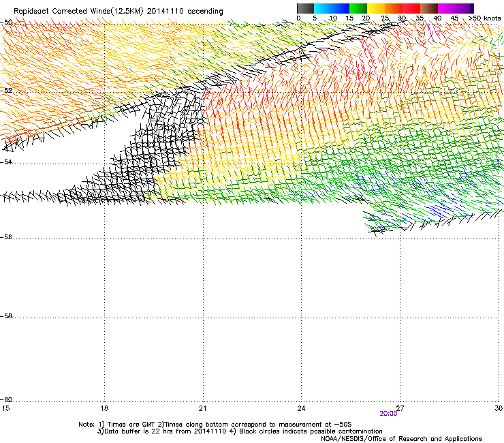Click the '-50' latitude axis label
Screen dimensions: 504x443
(x=6, y=22)
